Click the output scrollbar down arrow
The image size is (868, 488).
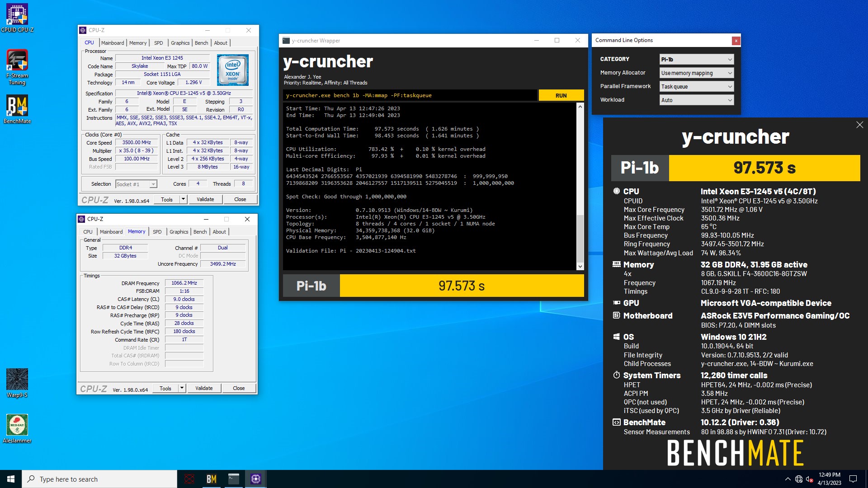(580, 267)
